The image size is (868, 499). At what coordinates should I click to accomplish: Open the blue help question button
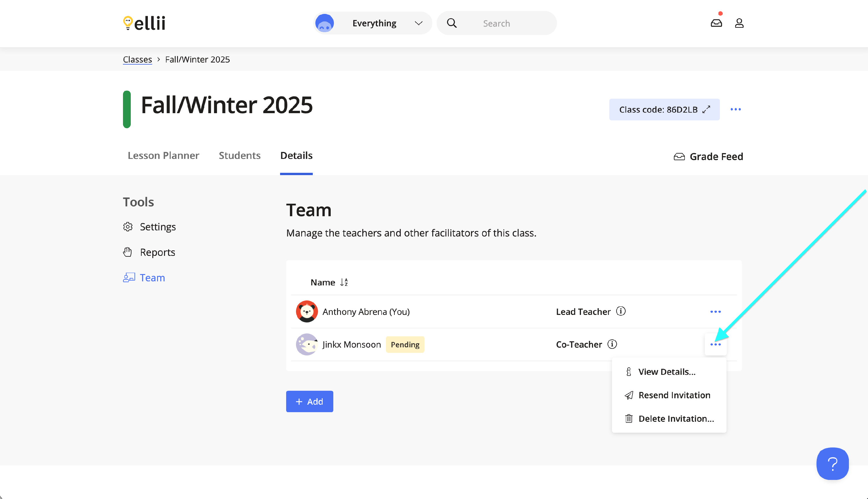832,463
